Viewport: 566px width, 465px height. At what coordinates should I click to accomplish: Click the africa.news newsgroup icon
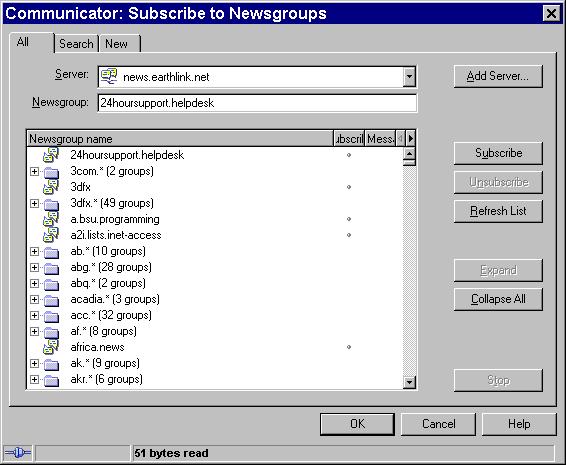coord(51,347)
